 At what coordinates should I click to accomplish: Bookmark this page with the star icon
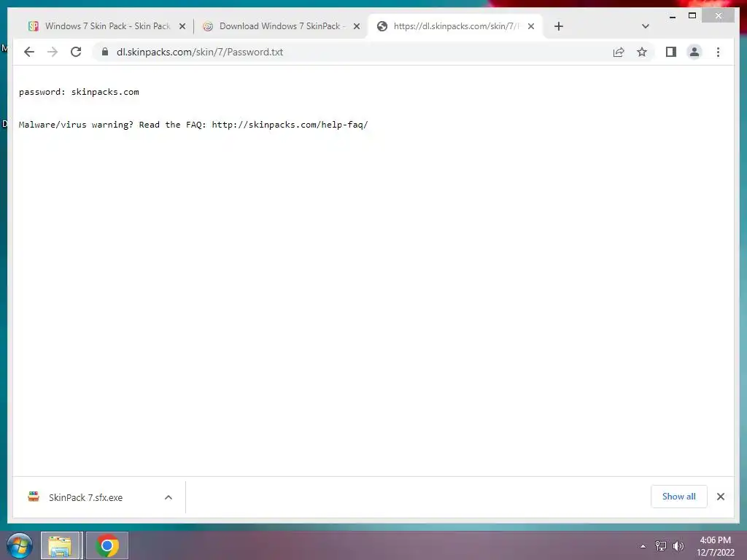click(642, 52)
